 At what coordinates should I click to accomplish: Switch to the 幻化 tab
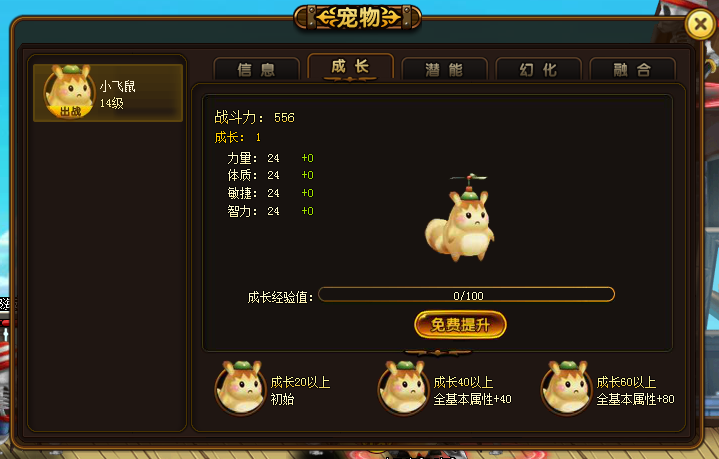tap(538, 70)
